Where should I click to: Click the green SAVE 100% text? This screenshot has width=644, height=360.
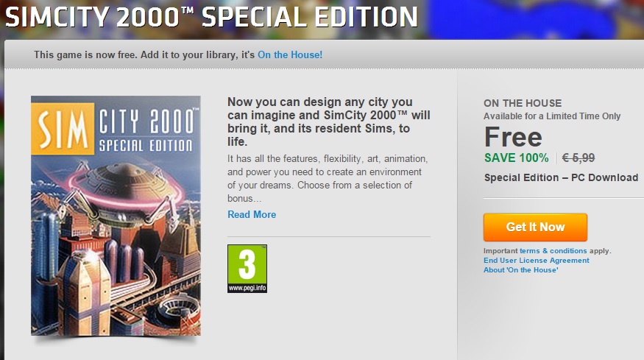point(516,158)
